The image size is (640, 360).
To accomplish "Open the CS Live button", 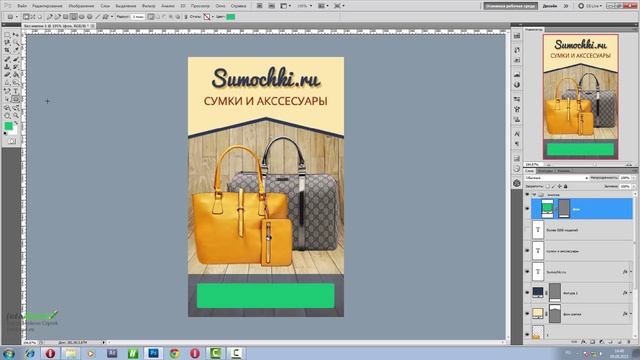I will 590,6.
